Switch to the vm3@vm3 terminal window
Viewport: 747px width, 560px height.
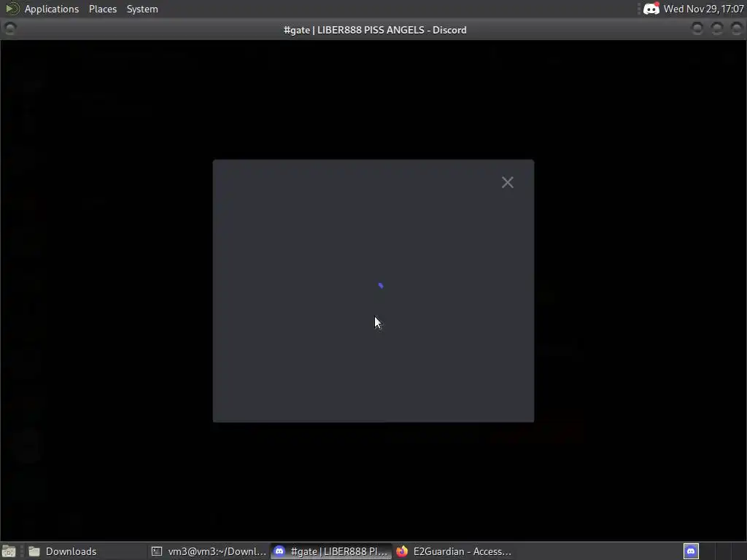pos(209,551)
